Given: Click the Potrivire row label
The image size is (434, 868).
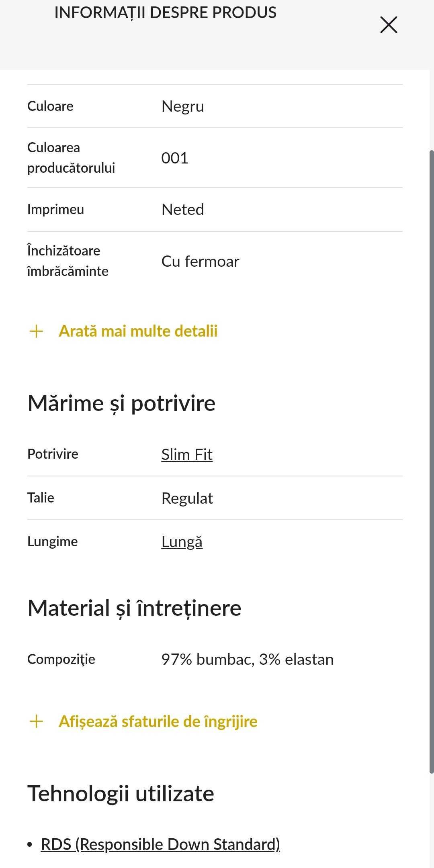Looking at the screenshot, I should coord(53,454).
